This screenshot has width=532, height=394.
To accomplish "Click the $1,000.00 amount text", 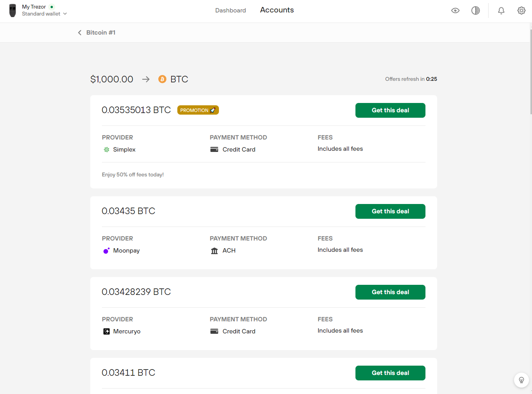I will [112, 79].
